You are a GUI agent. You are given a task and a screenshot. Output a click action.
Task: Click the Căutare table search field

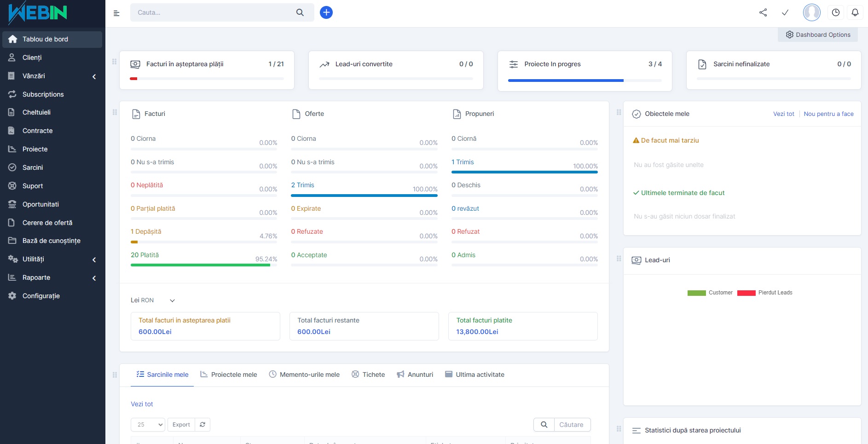572,425
